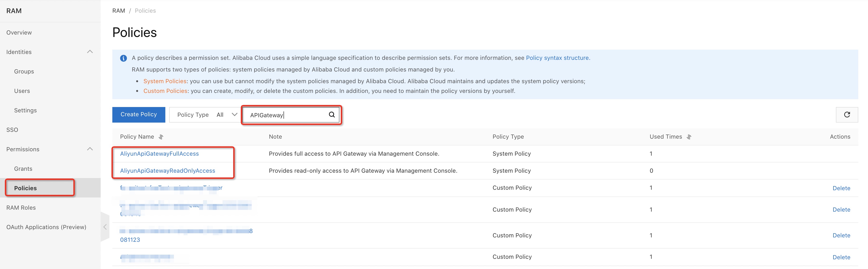Open the Policy syntax structure link
This screenshot has width=868, height=269.
558,58
